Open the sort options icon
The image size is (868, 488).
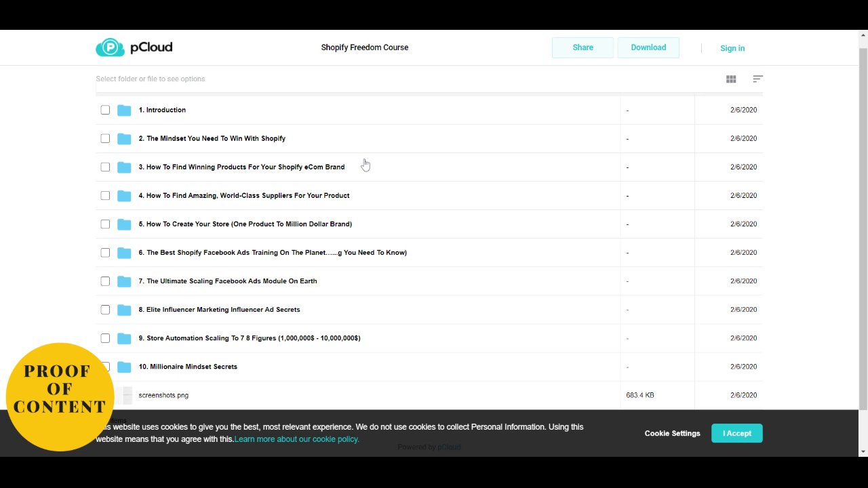[758, 79]
